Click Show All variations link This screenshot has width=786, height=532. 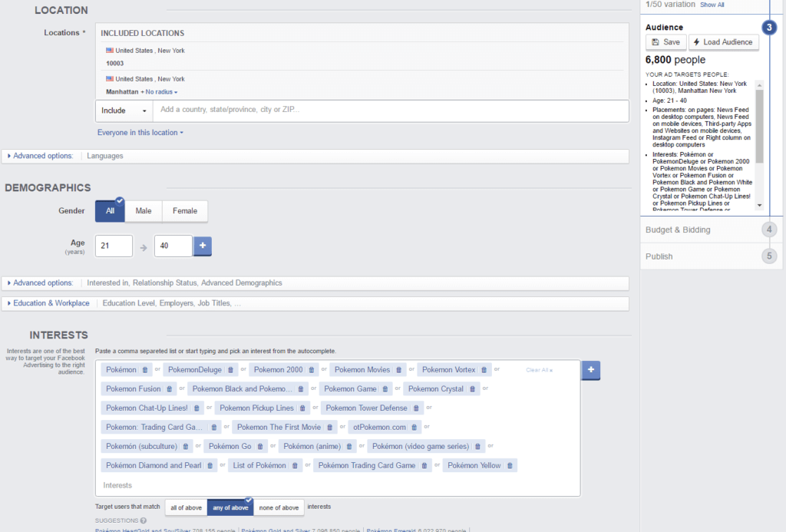(712, 5)
